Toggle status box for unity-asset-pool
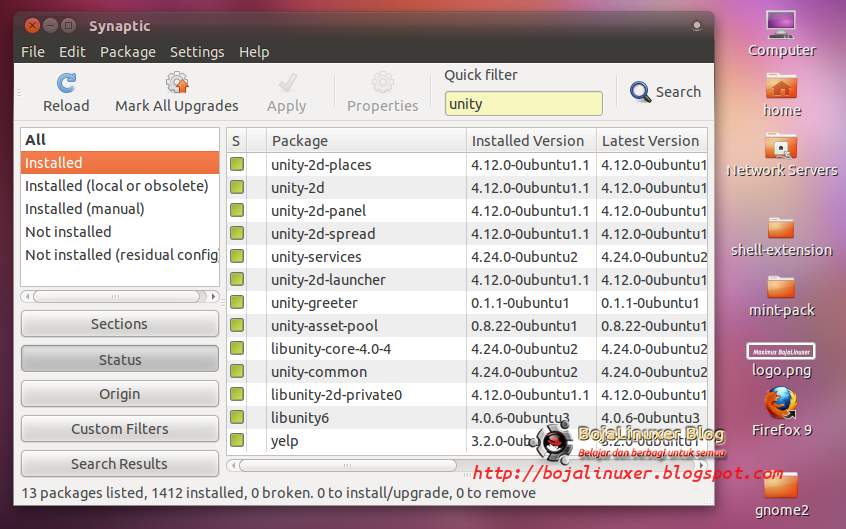Screen dimensions: 846x529 pos(237,325)
